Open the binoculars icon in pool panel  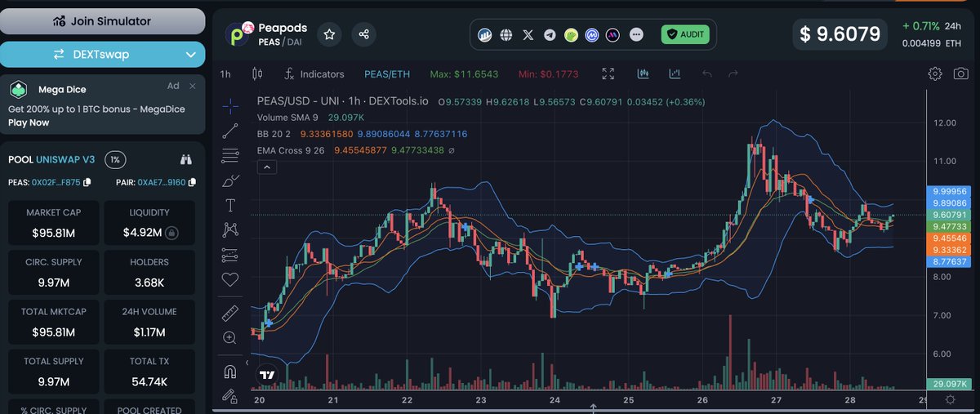click(186, 159)
